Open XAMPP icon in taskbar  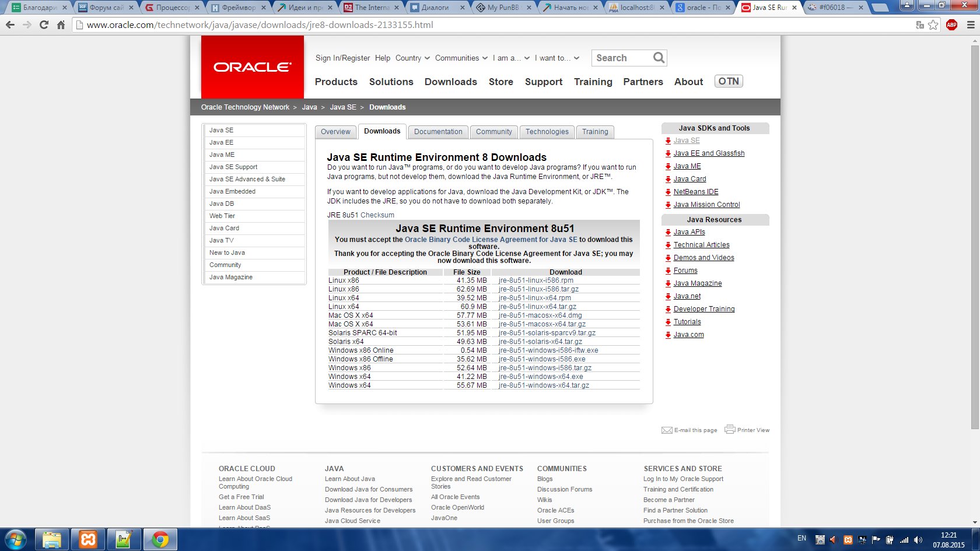coord(87,540)
